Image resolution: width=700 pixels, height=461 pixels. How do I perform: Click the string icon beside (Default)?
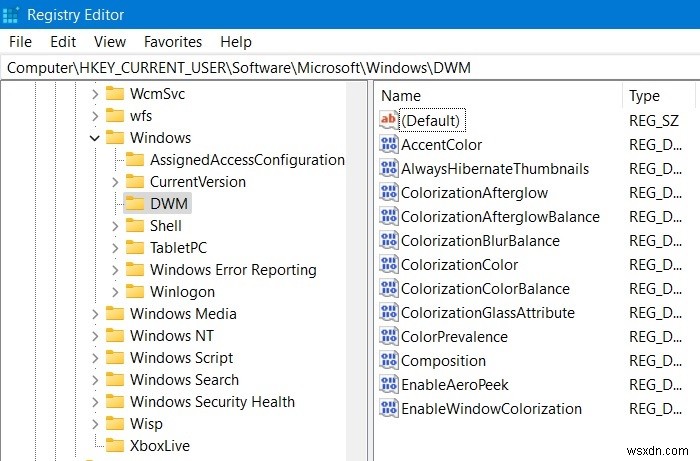tap(388, 120)
